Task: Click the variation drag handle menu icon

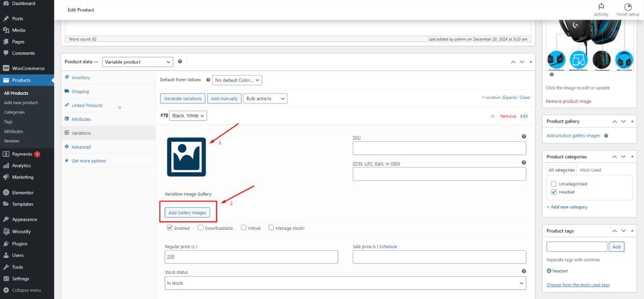Action: pyautogui.click(x=493, y=116)
